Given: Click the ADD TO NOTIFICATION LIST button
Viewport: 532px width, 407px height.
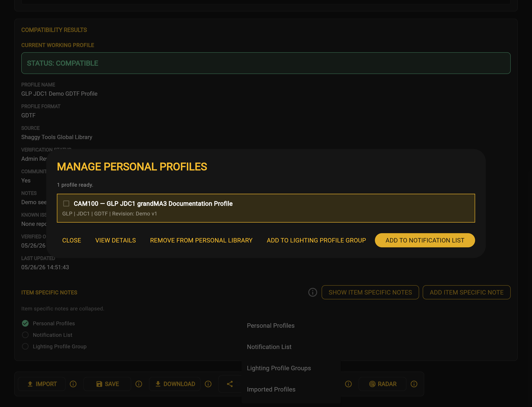Looking at the screenshot, I should click(x=425, y=240).
